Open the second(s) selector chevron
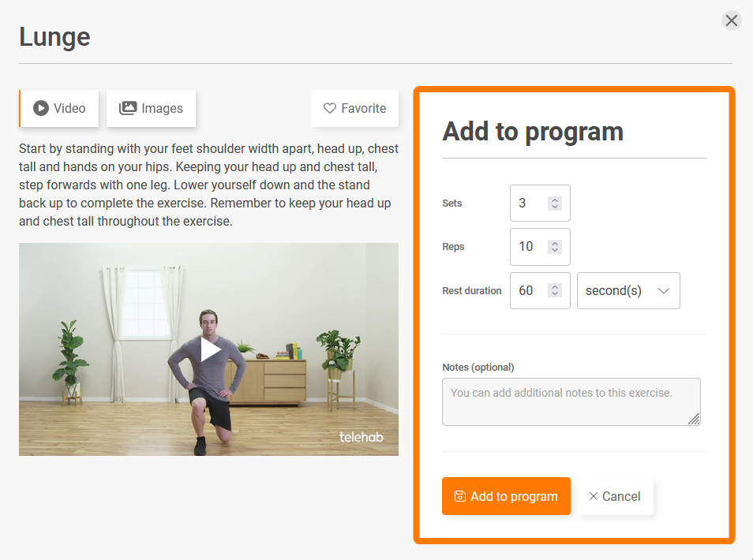 click(664, 290)
